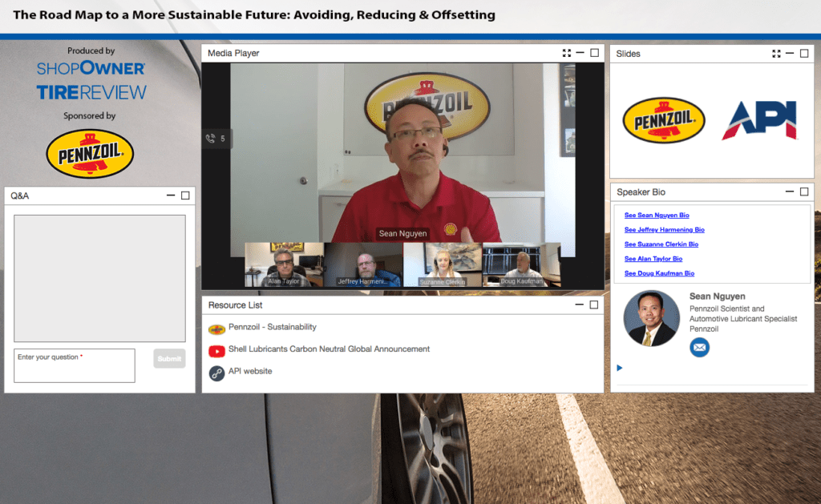The width and height of the screenshot is (821, 504).
Task: Click the Tire Review producer logo
Action: click(x=91, y=93)
